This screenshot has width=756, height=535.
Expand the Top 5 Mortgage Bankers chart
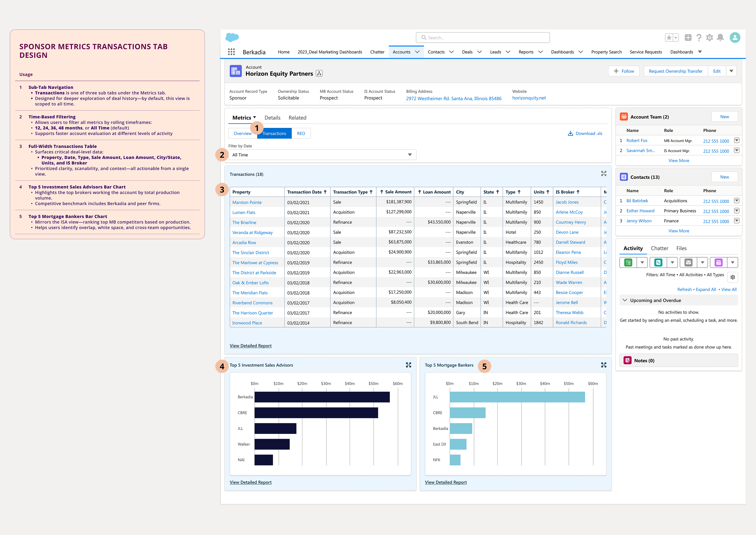click(x=603, y=365)
